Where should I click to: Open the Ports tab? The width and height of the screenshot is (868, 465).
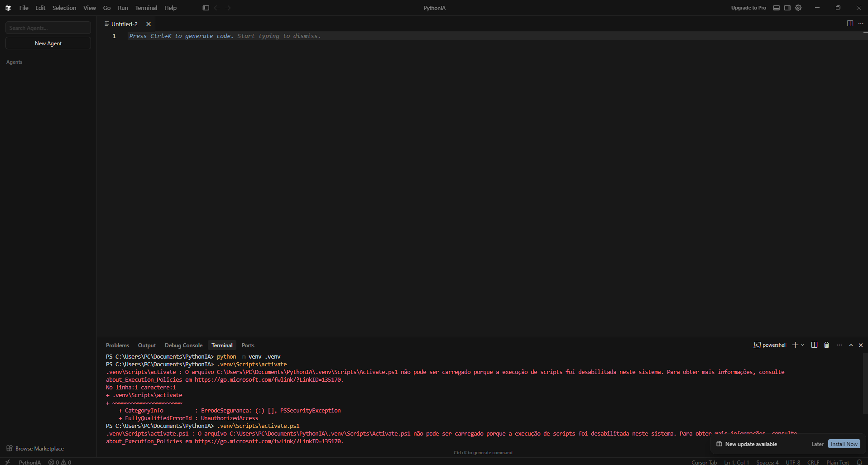pyautogui.click(x=248, y=345)
